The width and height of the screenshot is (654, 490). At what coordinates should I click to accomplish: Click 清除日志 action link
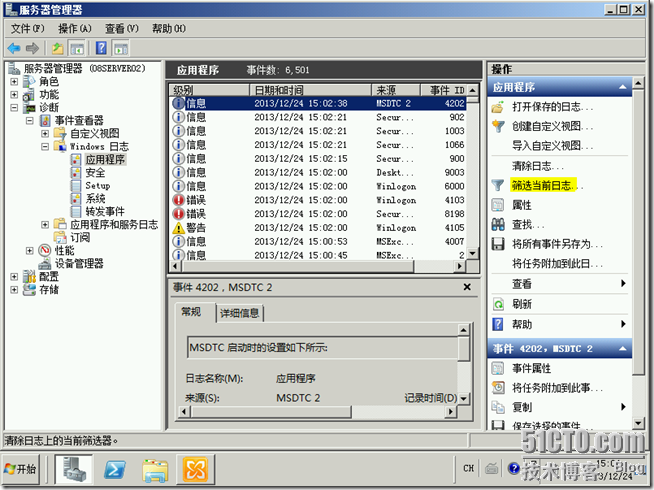pyautogui.click(x=537, y=166)
